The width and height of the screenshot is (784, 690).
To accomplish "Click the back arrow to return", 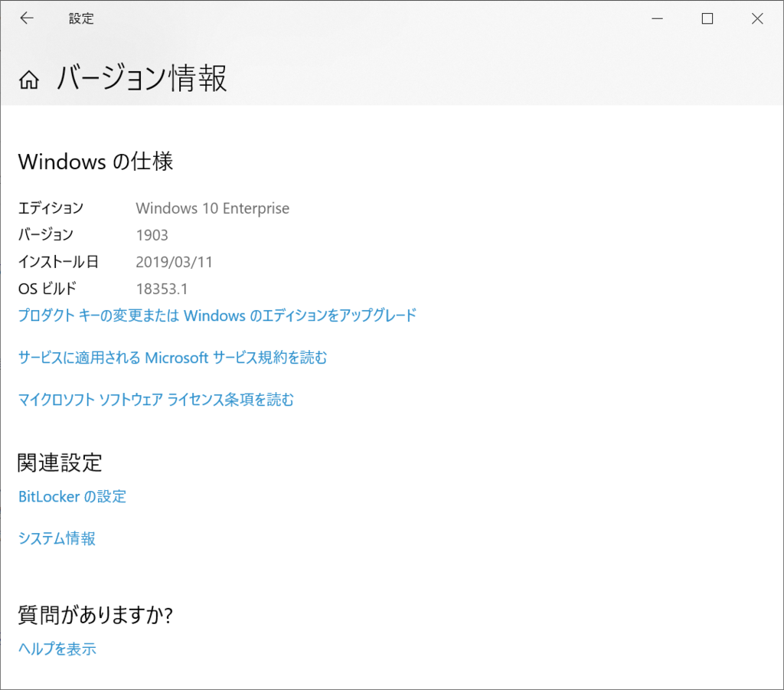I will point(27,18).
